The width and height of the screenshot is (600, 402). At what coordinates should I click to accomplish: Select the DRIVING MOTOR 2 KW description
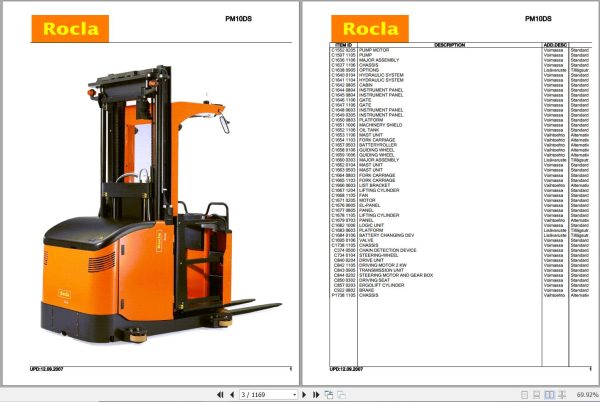(x=383, y=265)
